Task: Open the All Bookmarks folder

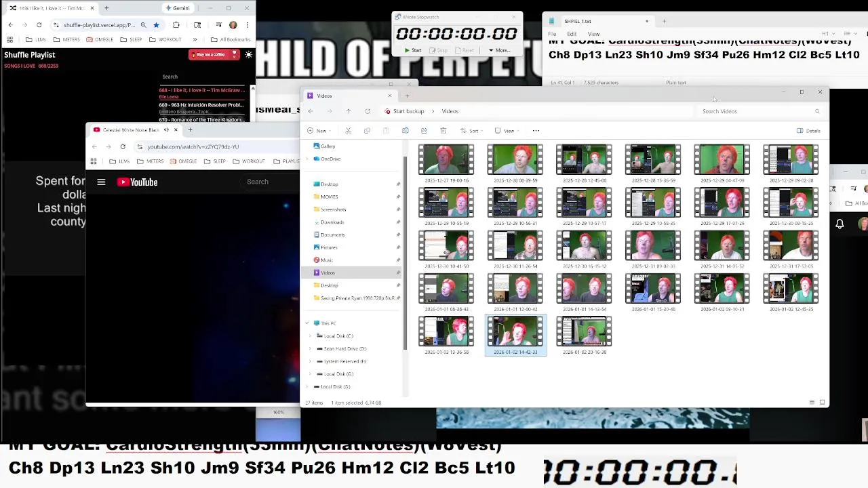Action: [231, 39]
